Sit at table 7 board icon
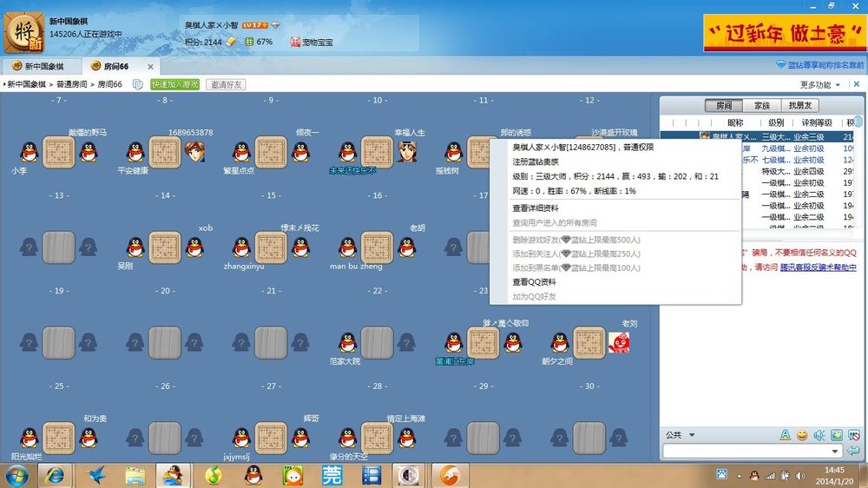 click(x=59, y=152)
